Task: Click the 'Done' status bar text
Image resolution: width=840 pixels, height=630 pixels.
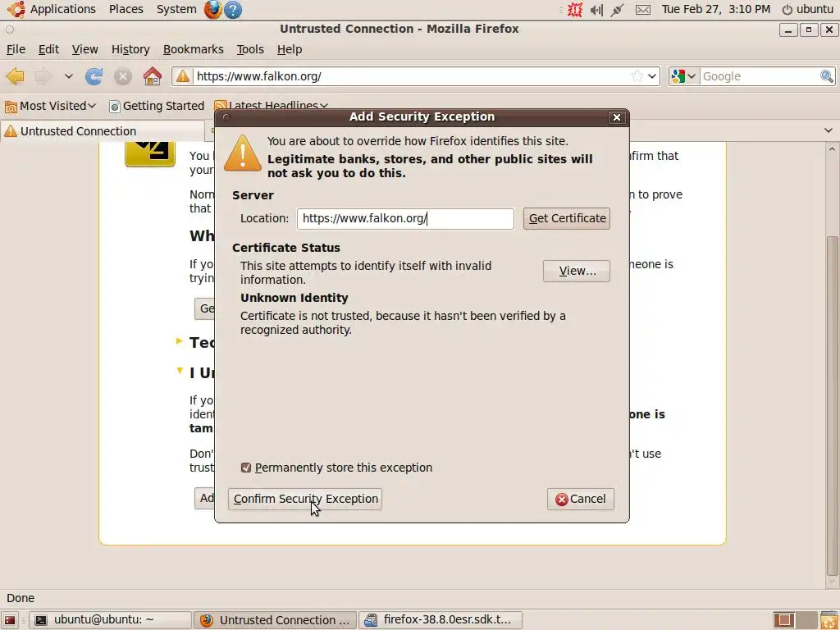Action: 21,598
